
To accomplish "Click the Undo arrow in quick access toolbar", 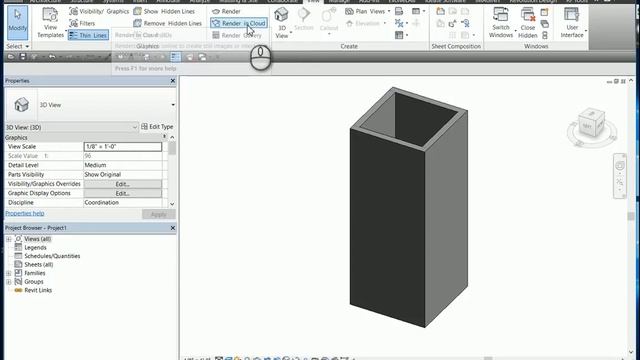I will tap(52, 57).
